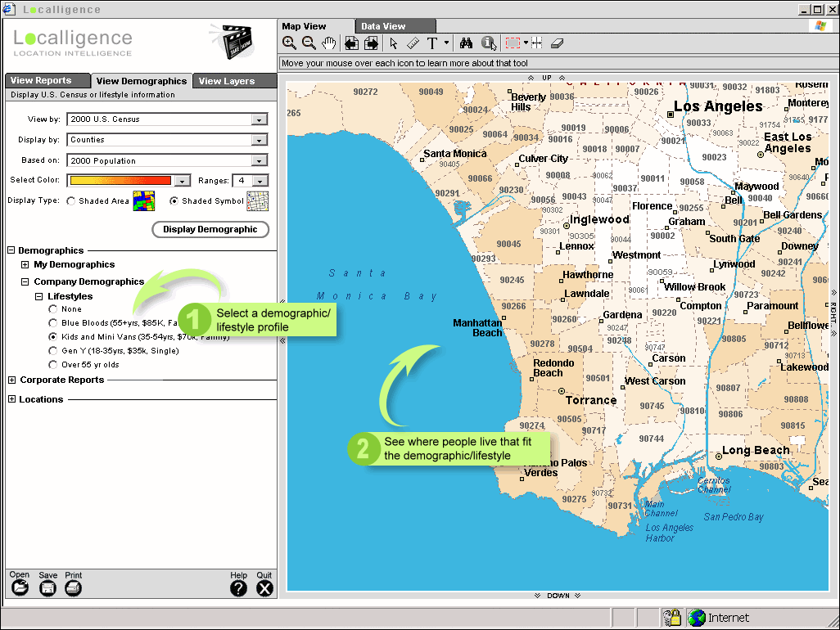Go to previous map view
Image resolution: width=840 pixels, height=630 pixels.
(x=351, y=43)
